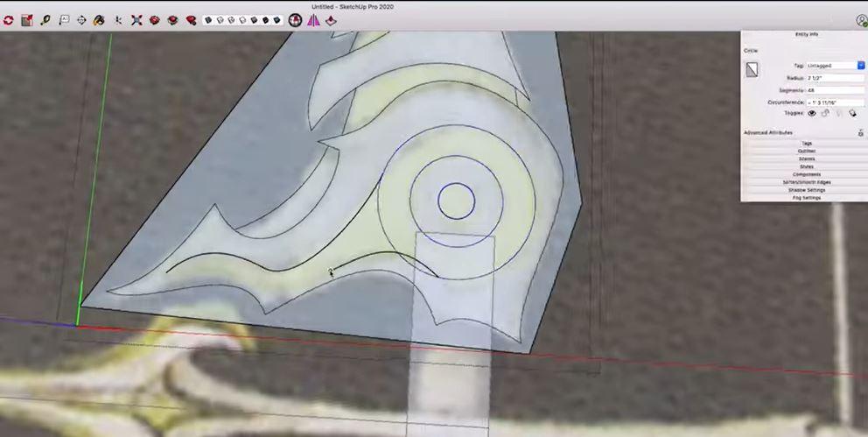Click the Circumference value field

(x=835, y=102)
